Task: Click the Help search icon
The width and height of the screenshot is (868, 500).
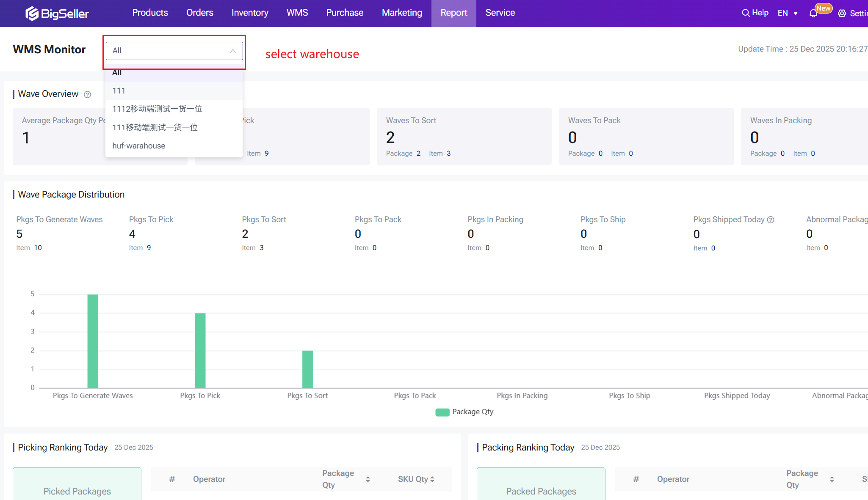Action: point(746,13)
